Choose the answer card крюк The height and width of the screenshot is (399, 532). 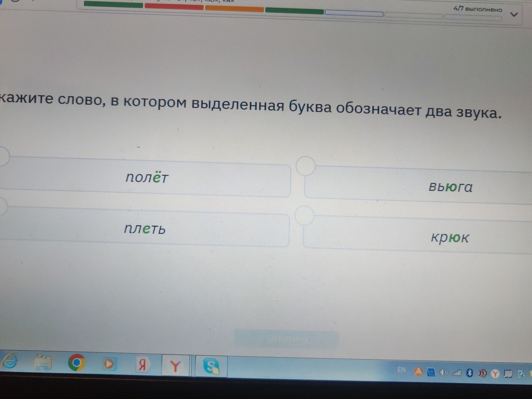pyautogui.click(x=418, y=235)
